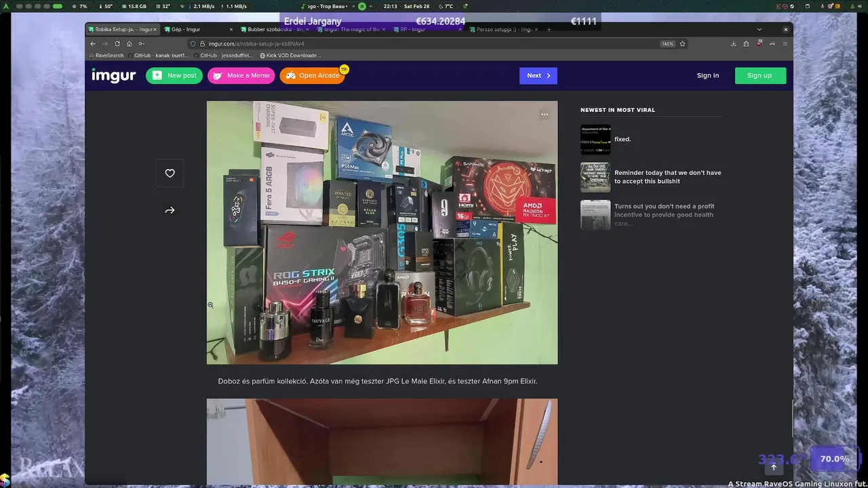Click the box and perfume collection photo
Viewport: 868px width, 488px height.
tap(382, 232)
